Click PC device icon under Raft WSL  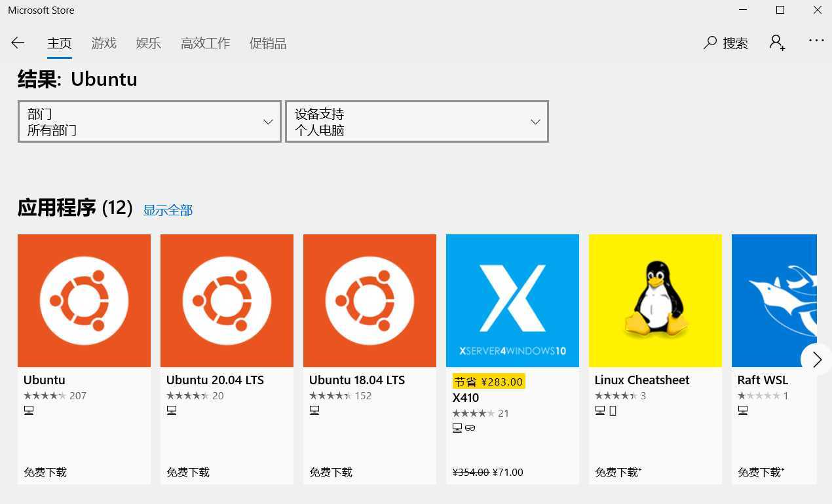pos(743,410)
